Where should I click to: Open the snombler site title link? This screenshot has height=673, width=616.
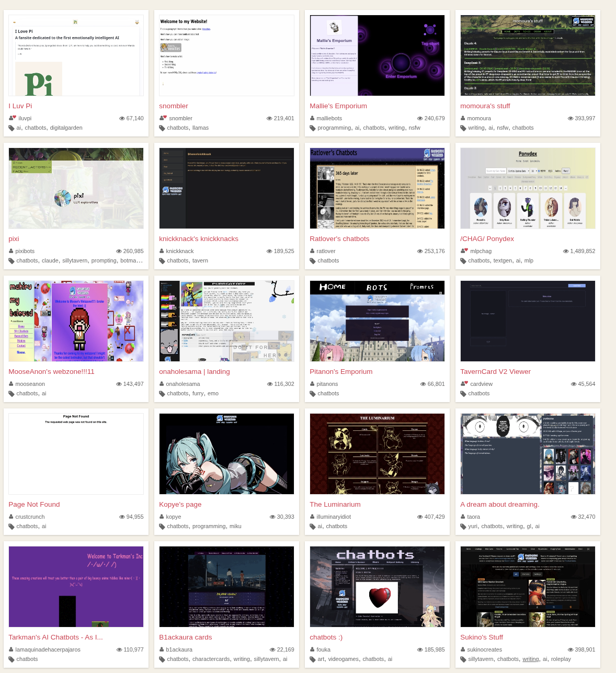click(174, 106)
